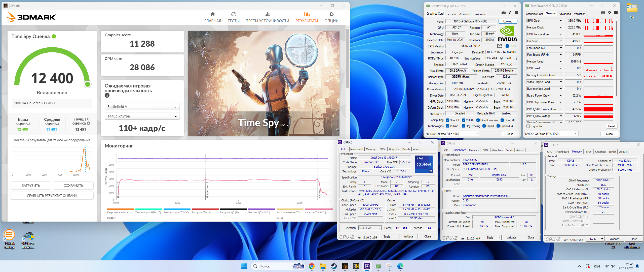The height and width of the screenshot is (272, 644).
Task: Click the taskbar search field Поиск
Action: click(278, 266)
